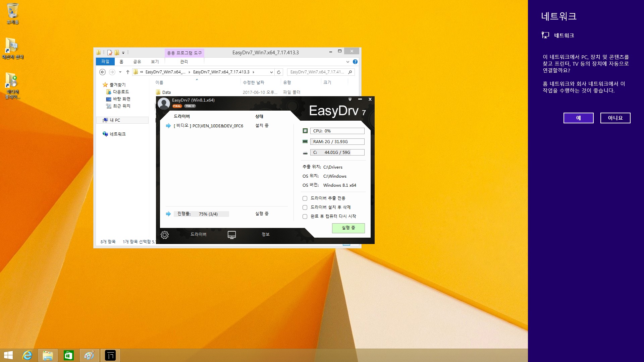The height and width of the screenshot is (362, 644).
Task: Click the C: 44.01G / 59G bar
Action: tap(337, 153)
